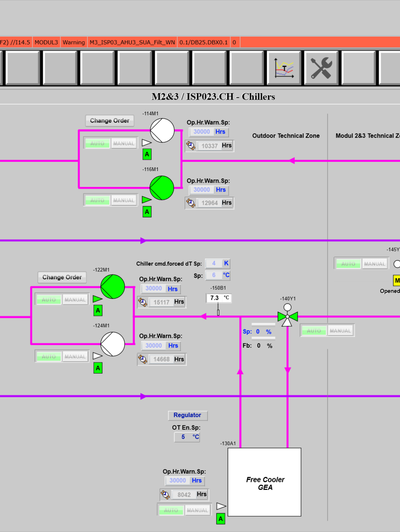Click the -140Y1 three-way valve symbol

[287, 316]
